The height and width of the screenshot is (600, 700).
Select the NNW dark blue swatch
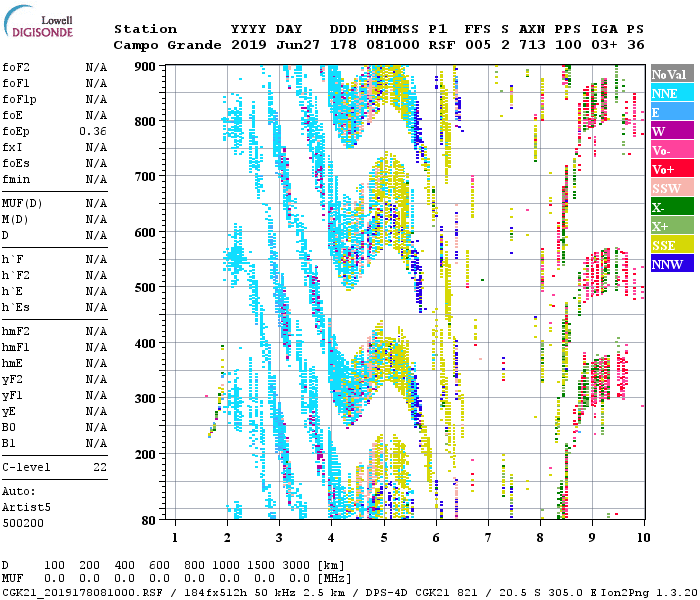click(x=672, y=264)
